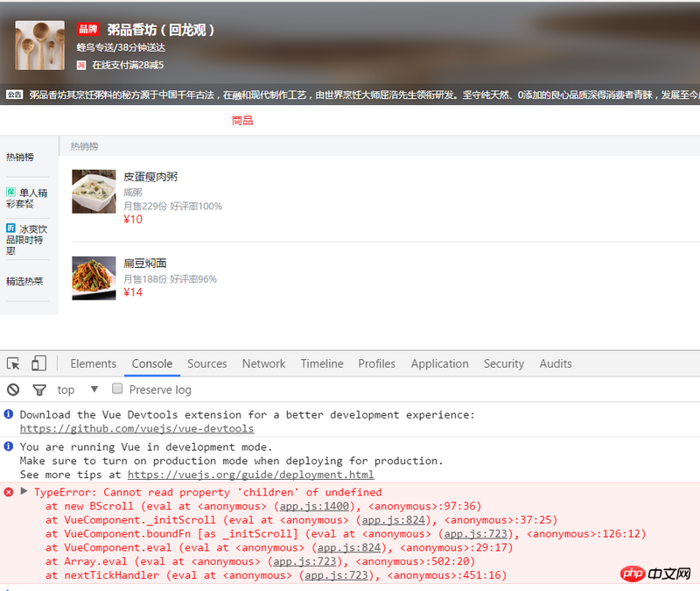Open app.js:824 link on VueComponent.eval line
This screenshot has height=591, width=700.
click(348, 548)
